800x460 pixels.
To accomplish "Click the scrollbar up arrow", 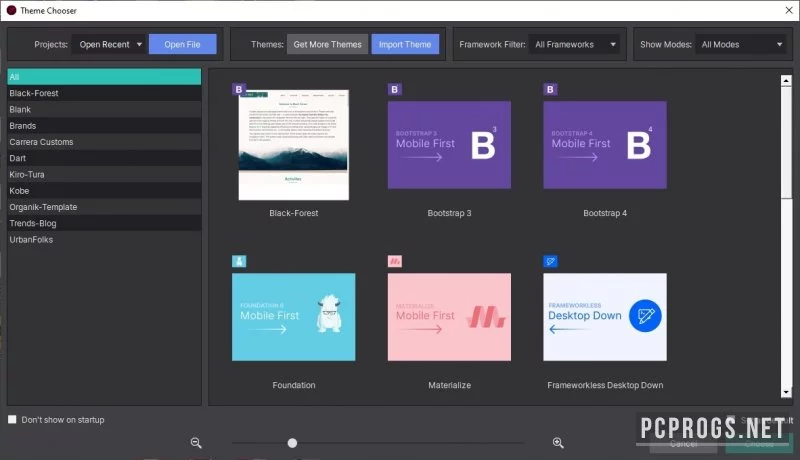I will pos(786,81).
